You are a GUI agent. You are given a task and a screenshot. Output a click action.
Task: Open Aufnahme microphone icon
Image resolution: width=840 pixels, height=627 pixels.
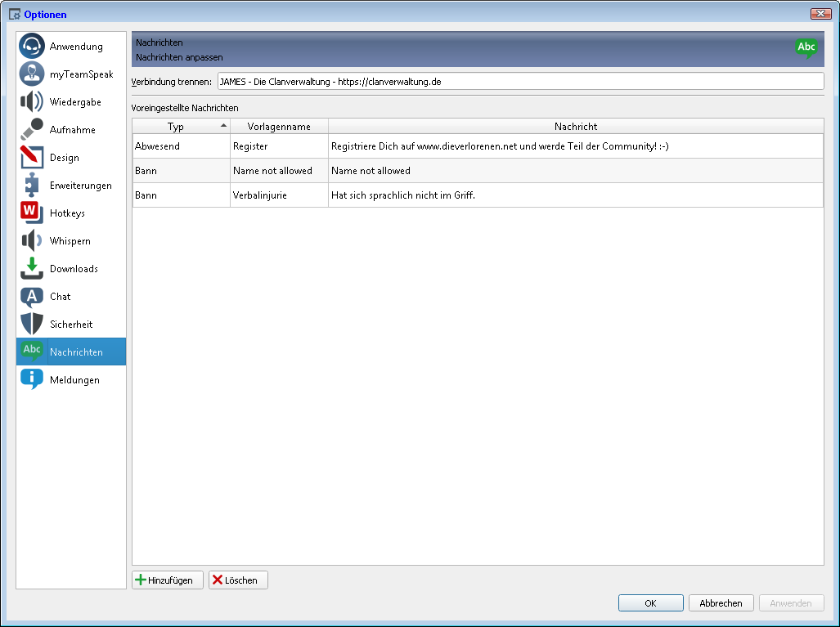point(32,130)
